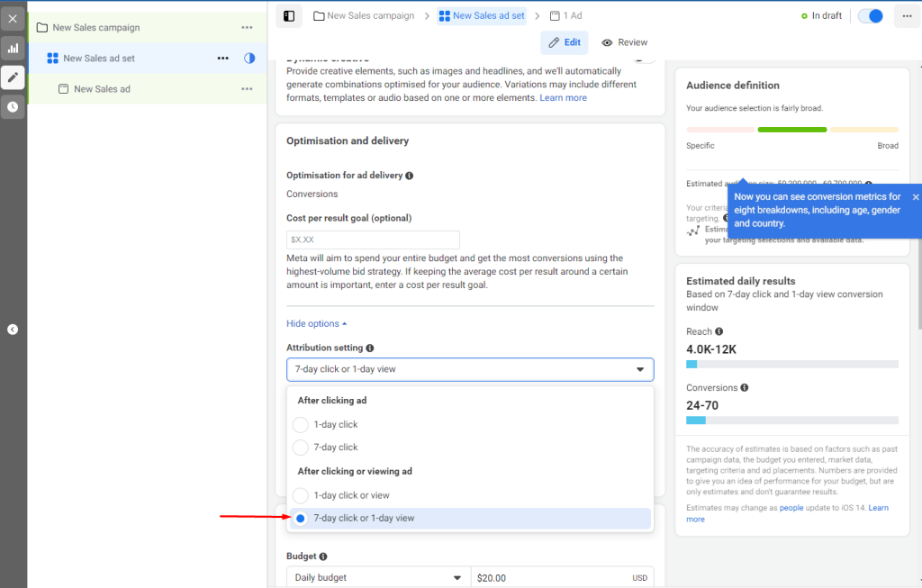
Task: Open options menu for New Sales ad set
Action: (x=223, y=59)
